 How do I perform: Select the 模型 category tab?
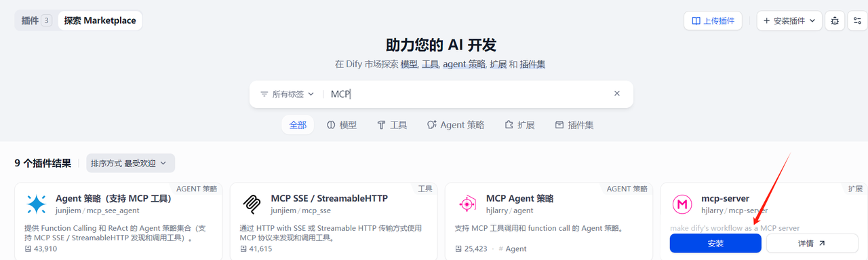click(342, 125)
